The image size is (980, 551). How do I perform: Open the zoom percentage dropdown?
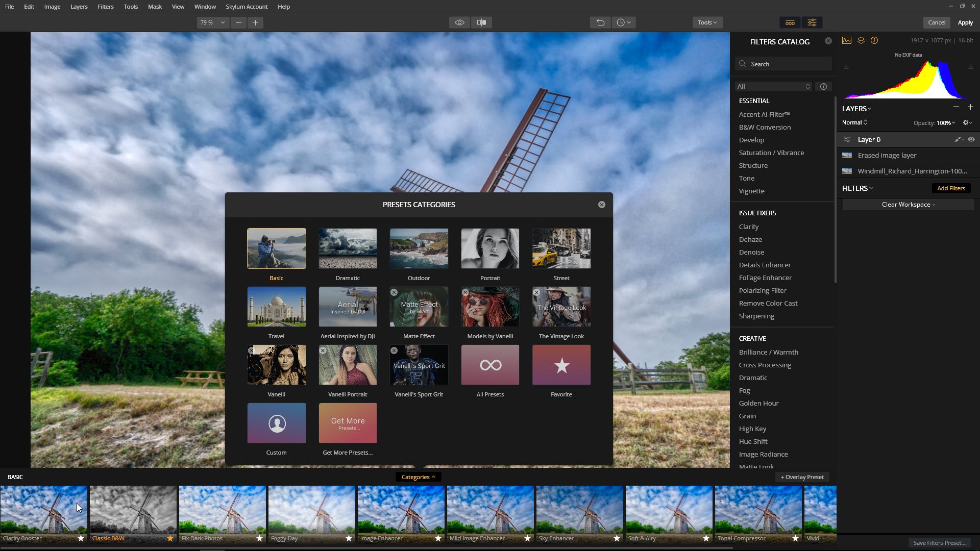[x=212, y=22]
